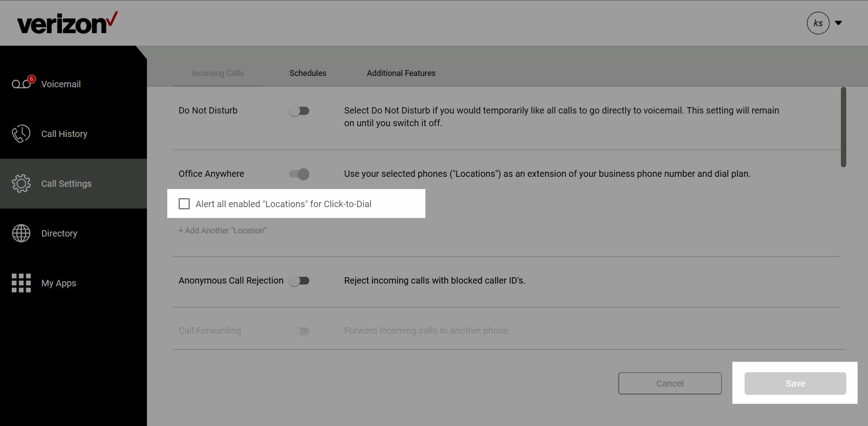Open the voicemail icon in sidebar
This screenshot has width=868, height=426.
click(21, 84)
